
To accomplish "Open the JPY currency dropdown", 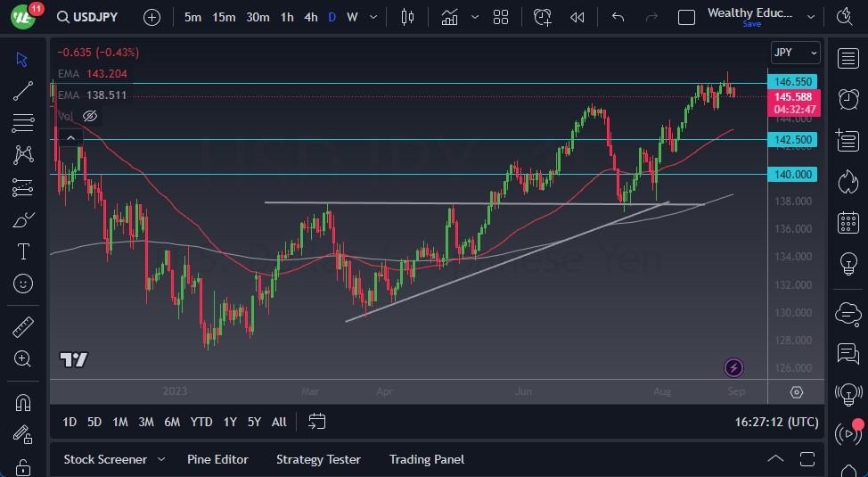I will 794,53.
